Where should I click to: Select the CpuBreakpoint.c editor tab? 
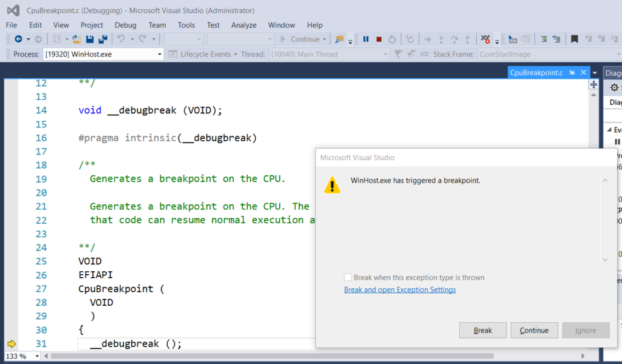click(536, 72)
